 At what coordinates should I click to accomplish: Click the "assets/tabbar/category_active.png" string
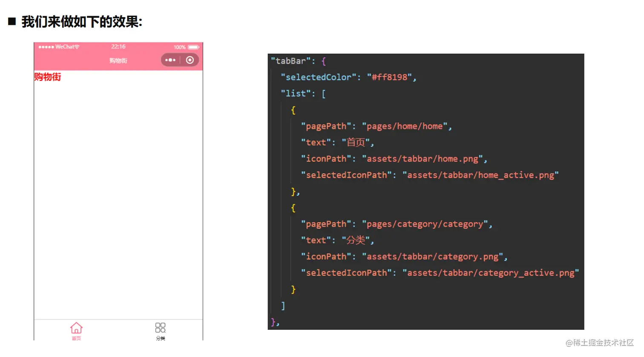click(491, 273)
